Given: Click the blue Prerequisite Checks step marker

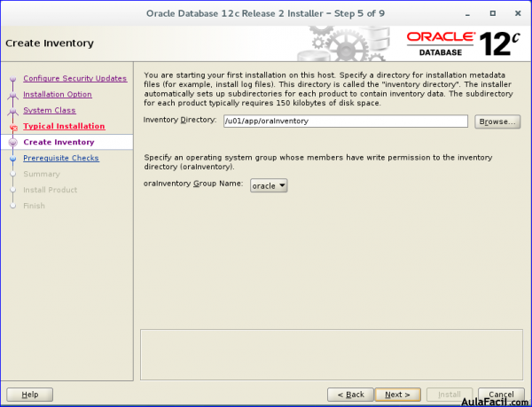Looking at the screenshot, I should [x=13, y=159].
